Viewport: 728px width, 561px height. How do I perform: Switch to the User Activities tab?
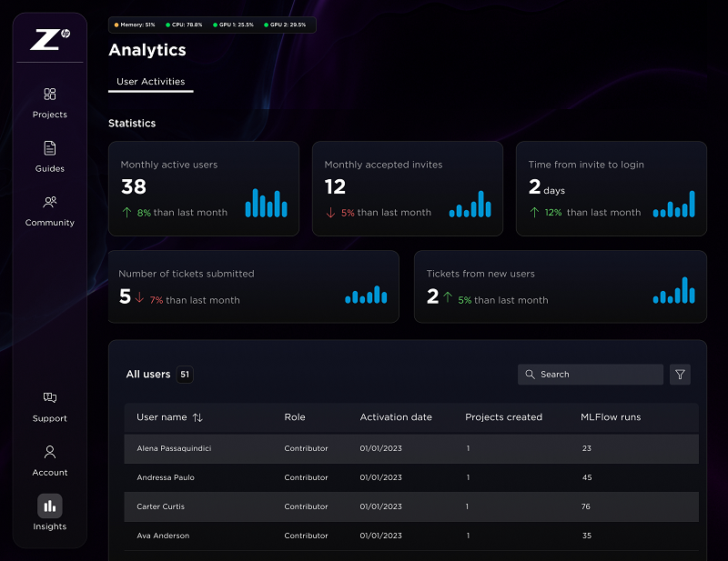tap(151, 82)
